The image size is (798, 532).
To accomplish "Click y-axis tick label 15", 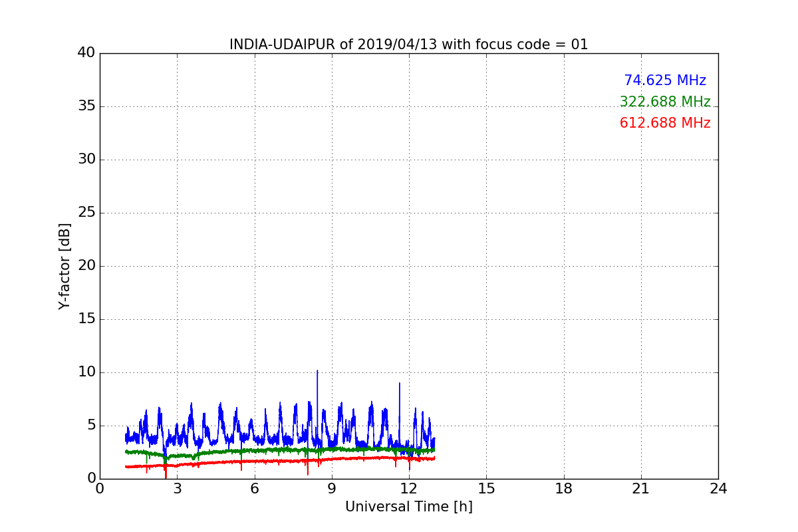I will click(86, 319).
